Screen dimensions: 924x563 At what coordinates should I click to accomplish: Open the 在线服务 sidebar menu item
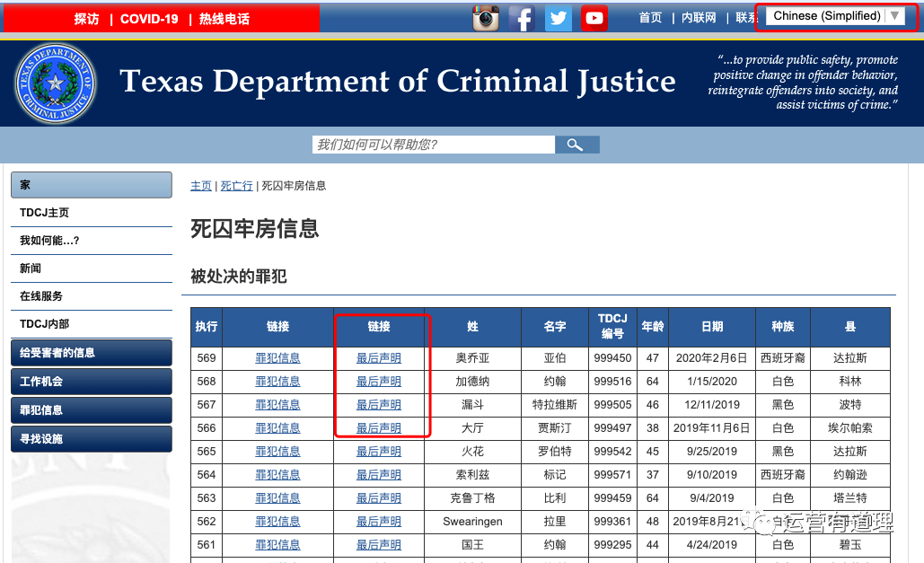[x=41, y=296]
